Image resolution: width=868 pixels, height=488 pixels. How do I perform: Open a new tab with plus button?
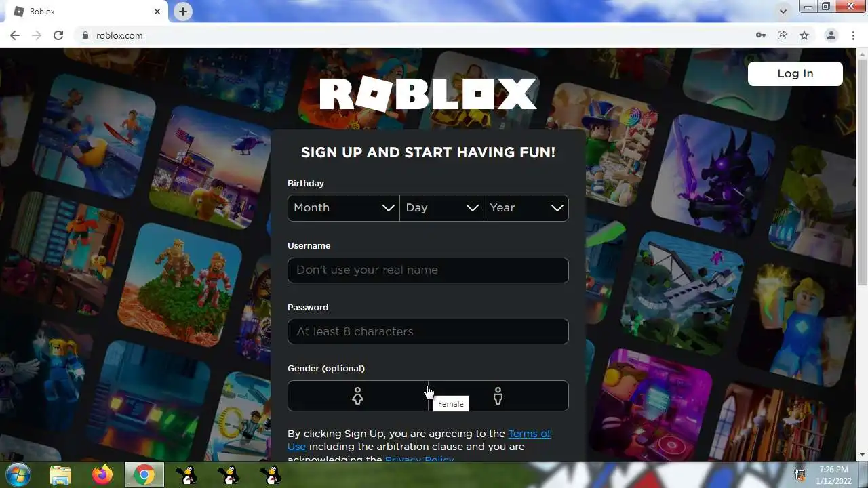coord(183,12)
